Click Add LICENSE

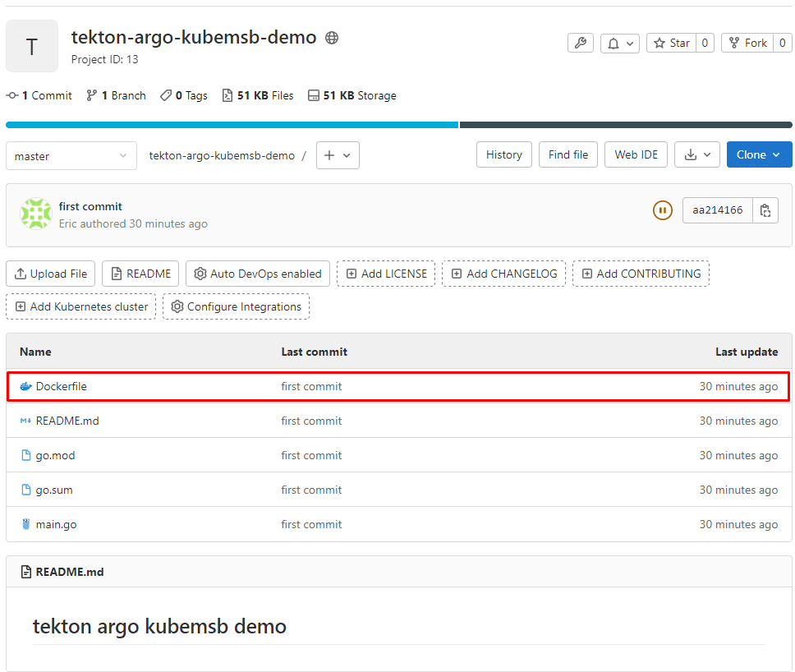(x=386, y=274)
